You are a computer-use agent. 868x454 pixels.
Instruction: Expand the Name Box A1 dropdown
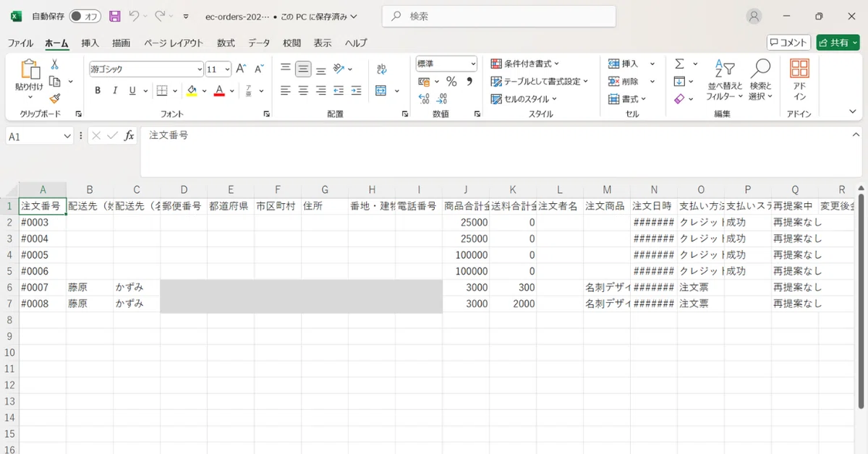tap(68, 136)
